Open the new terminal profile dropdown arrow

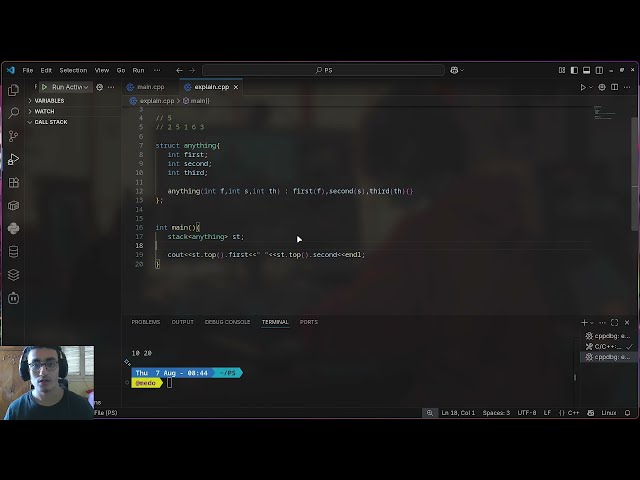[x=592, y=322]
